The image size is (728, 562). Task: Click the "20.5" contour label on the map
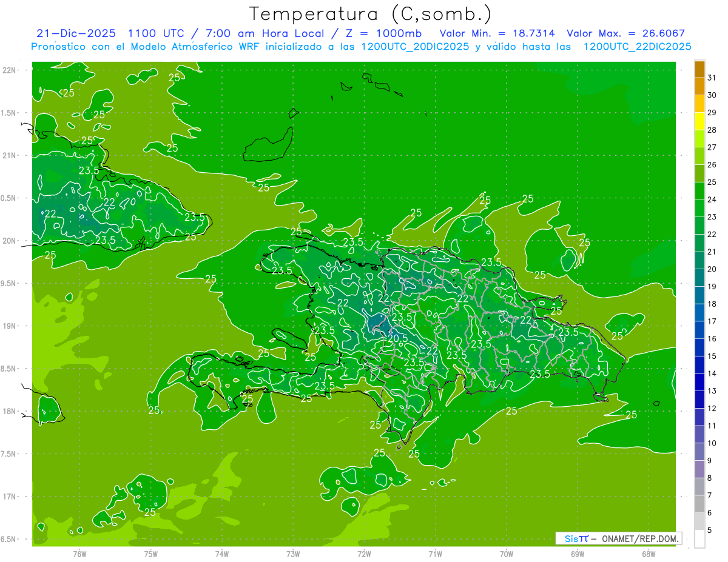tap(397, 338)
